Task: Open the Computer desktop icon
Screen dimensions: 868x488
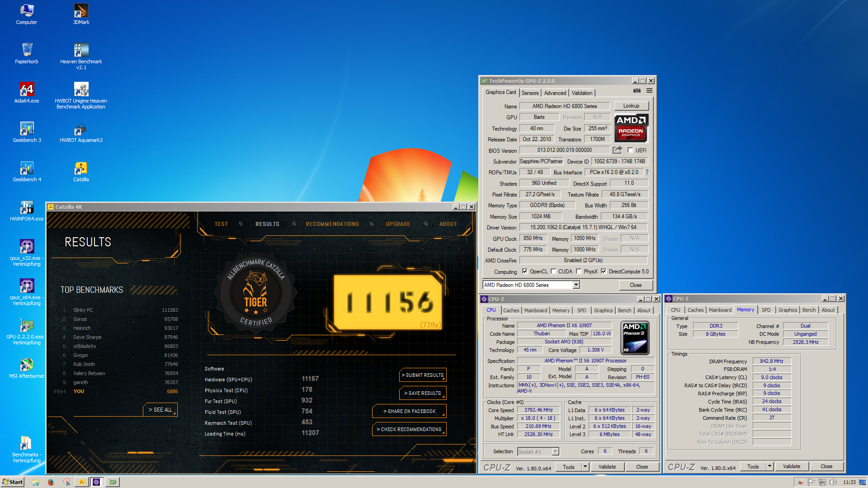Action: pyautogui.click(x=27, y=14)
